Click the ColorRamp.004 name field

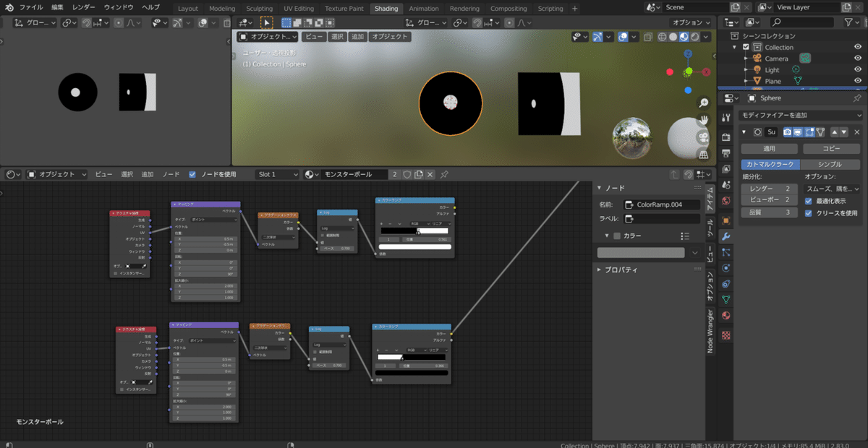pyautogui.click(x=661, y=205)
